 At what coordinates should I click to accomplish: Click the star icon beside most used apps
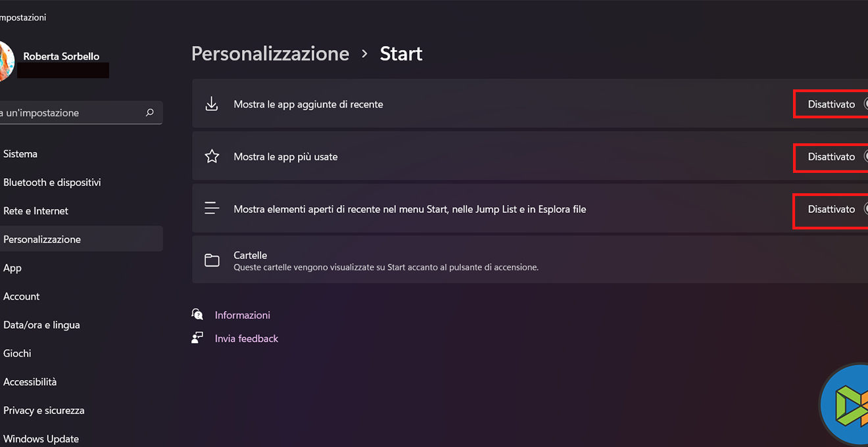point(212,156)
